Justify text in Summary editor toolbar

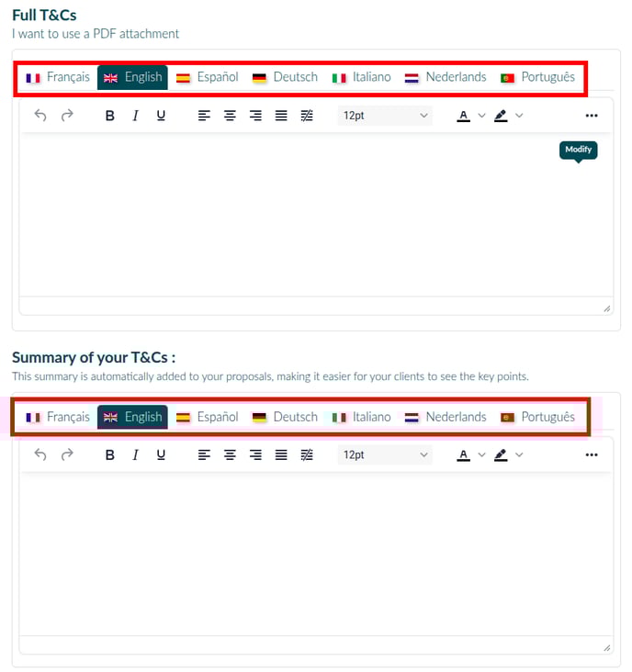[281, 454]
